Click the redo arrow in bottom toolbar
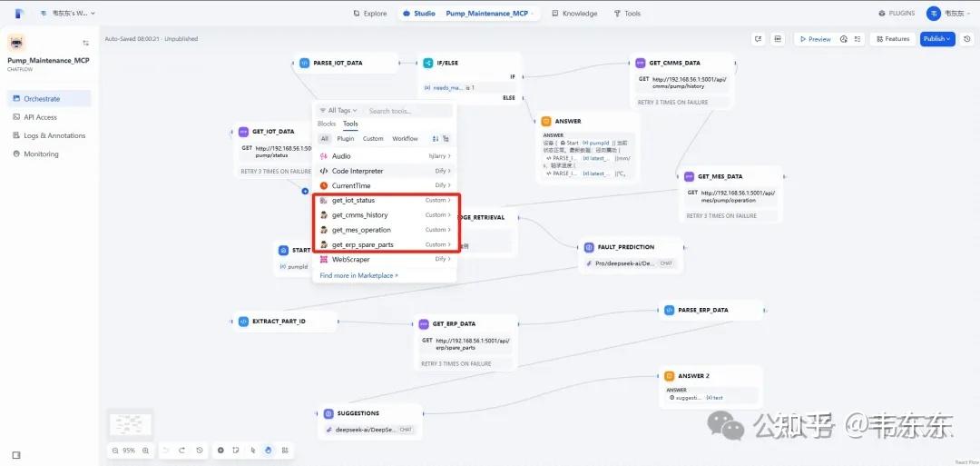Image resolution: width=980 pixels, height=466 pixels. click(x=181, y=451)
